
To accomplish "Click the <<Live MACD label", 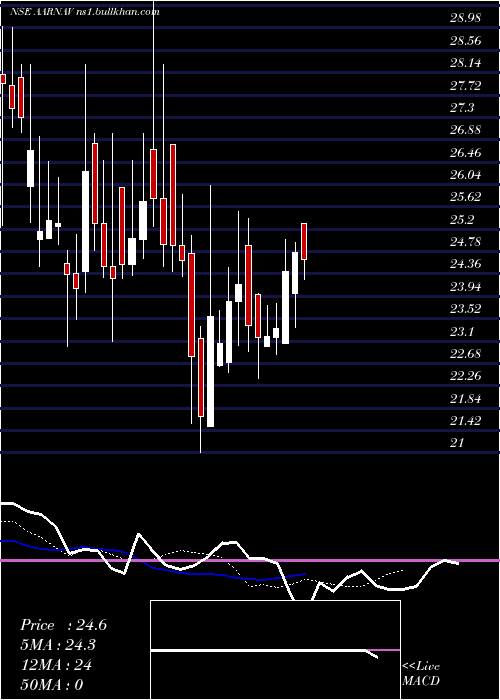I will coord(421,673).
